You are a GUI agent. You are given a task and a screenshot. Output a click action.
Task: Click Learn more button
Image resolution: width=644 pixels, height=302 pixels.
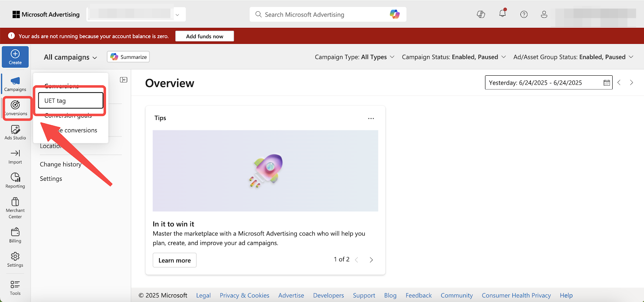tap(175, 260)
